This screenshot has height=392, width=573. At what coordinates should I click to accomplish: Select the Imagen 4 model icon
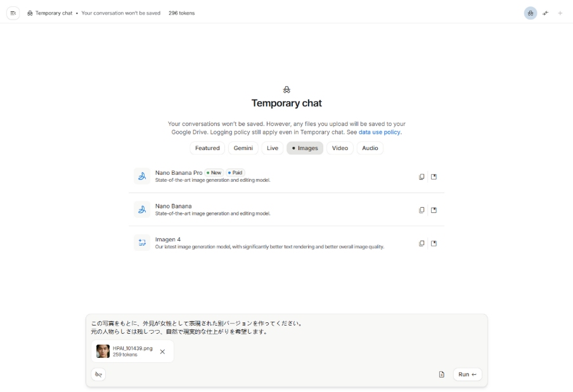click(x=142, y=243)
